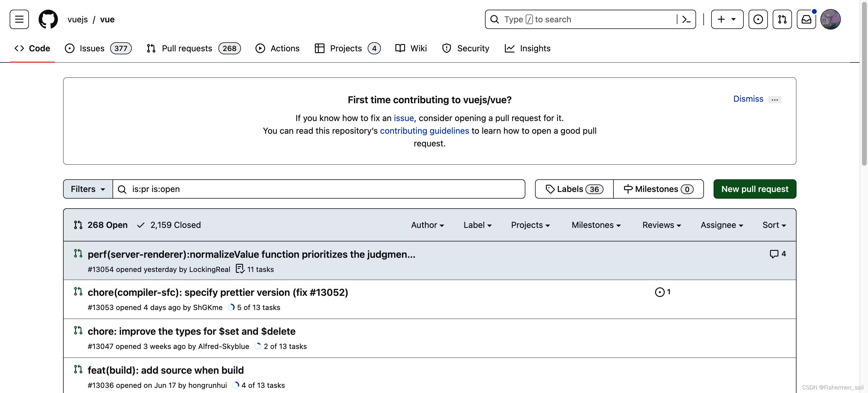Viewport: 868px width, 393px height.
Task: Open PR feat(build): add source when build
Action: [x=166, y=370]
